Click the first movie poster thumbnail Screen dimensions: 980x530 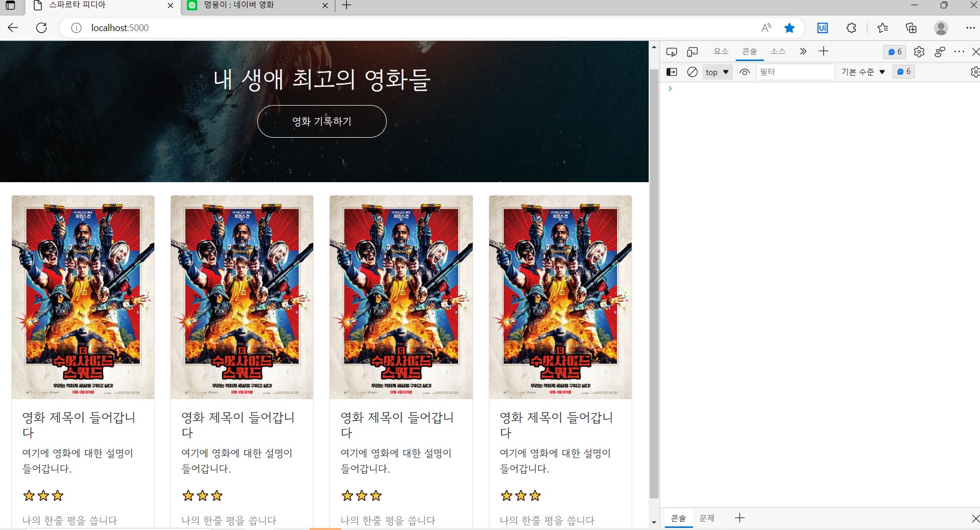pos(83,297)
